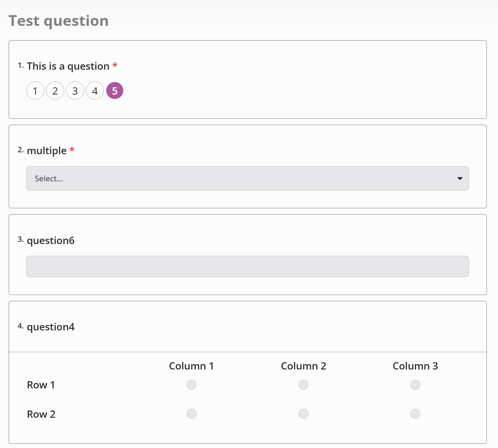Click the Row 2 label

coord(41,414)
